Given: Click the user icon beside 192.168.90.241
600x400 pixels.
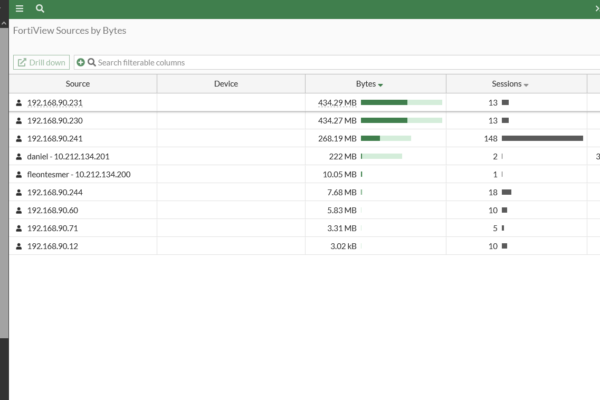Looking at the screenshot, I should (x=18, y=139).
